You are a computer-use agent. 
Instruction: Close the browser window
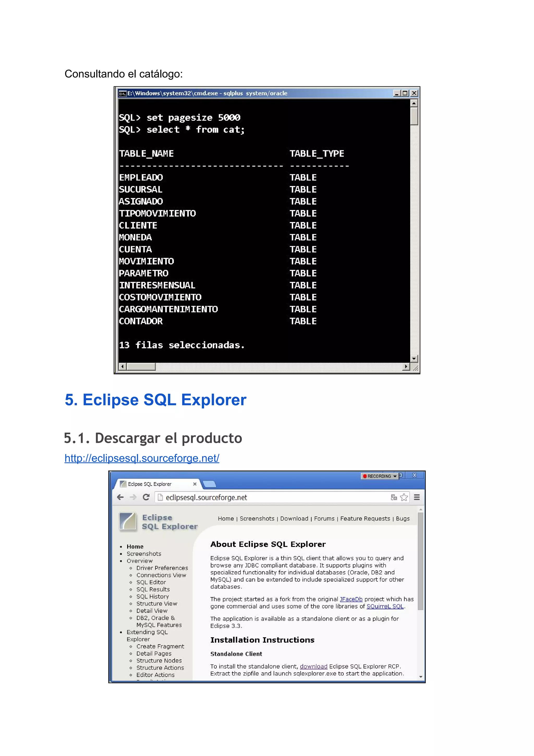click(415, 475)
